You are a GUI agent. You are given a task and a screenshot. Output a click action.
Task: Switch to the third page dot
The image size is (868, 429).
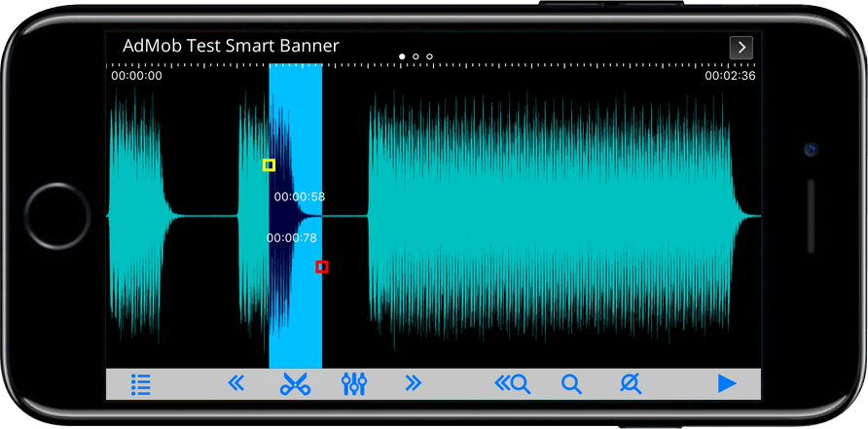click(429, 56)
